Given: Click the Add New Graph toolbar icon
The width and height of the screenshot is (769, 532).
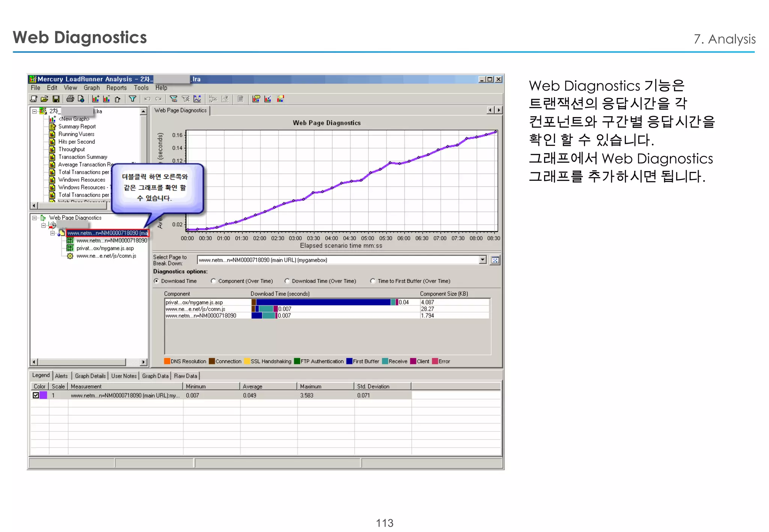Looking at the screenshot, I should pyautogui.click(x=95, y=99).
